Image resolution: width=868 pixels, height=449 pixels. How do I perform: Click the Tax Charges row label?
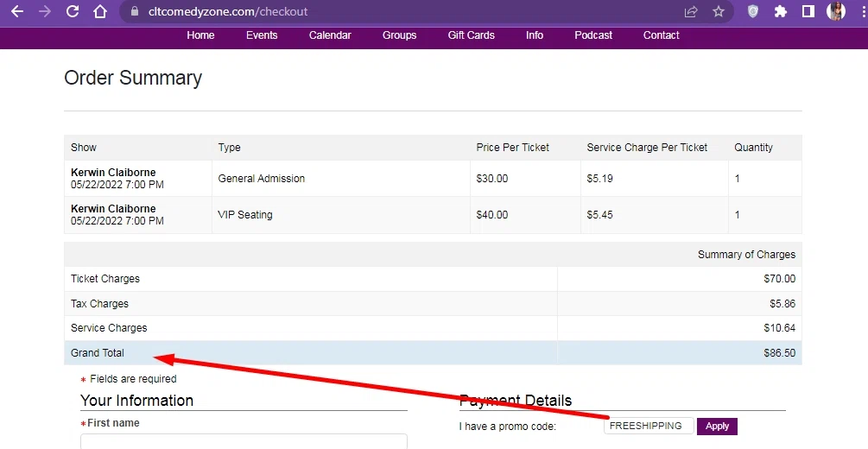[x=99, y=304]
